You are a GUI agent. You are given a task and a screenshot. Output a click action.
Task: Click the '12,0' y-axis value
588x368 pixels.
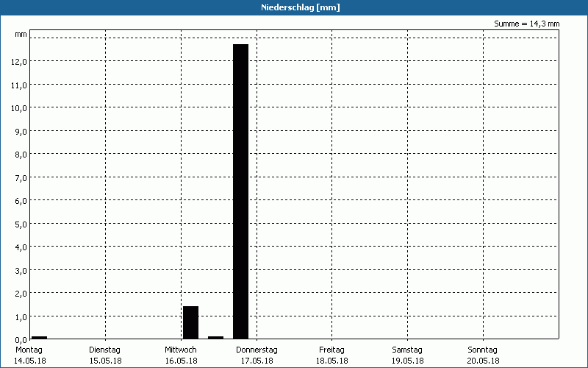pos(19,62)
